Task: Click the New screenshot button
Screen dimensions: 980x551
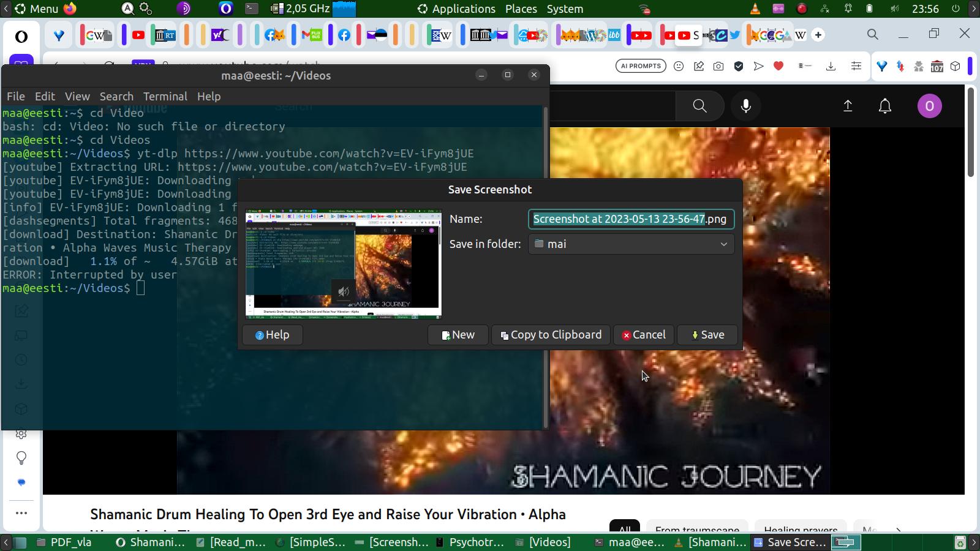Action: point(458,335)
